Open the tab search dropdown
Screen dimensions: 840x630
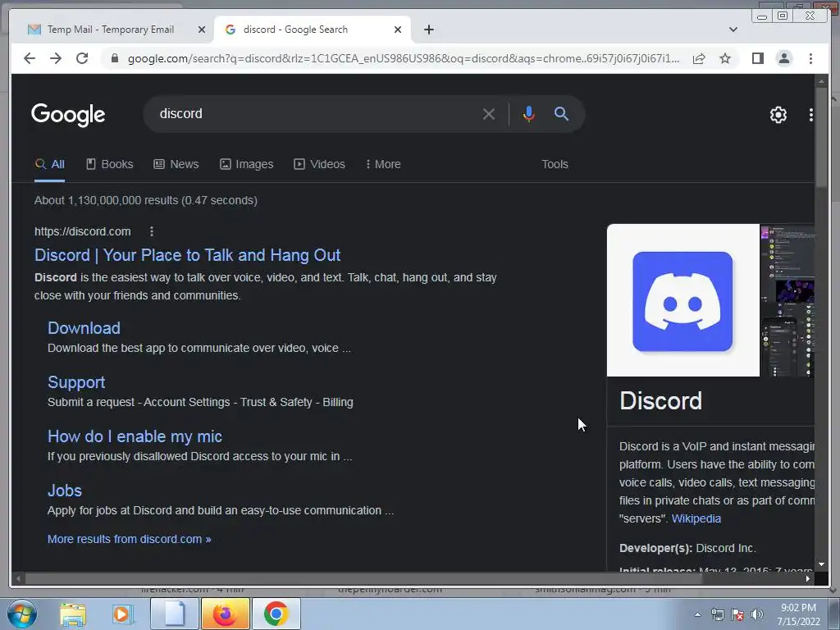point(733,30)
